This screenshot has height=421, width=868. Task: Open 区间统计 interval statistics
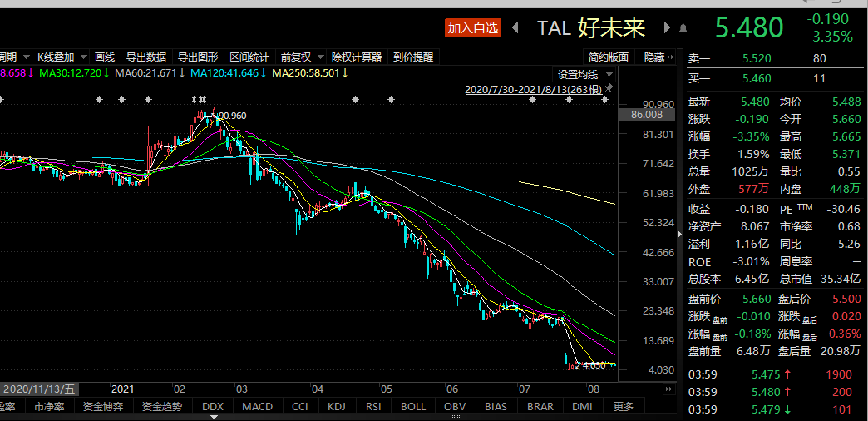point(249,57)
